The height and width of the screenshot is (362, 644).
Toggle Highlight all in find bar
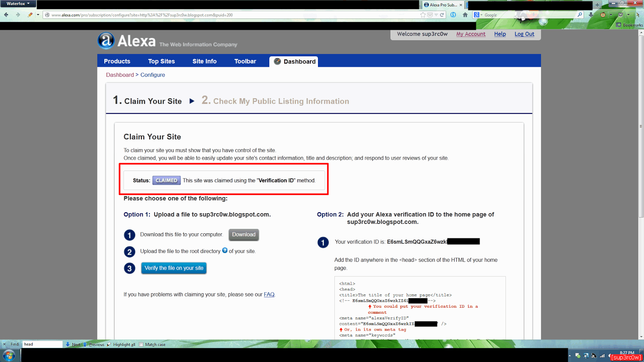(121, 344)
